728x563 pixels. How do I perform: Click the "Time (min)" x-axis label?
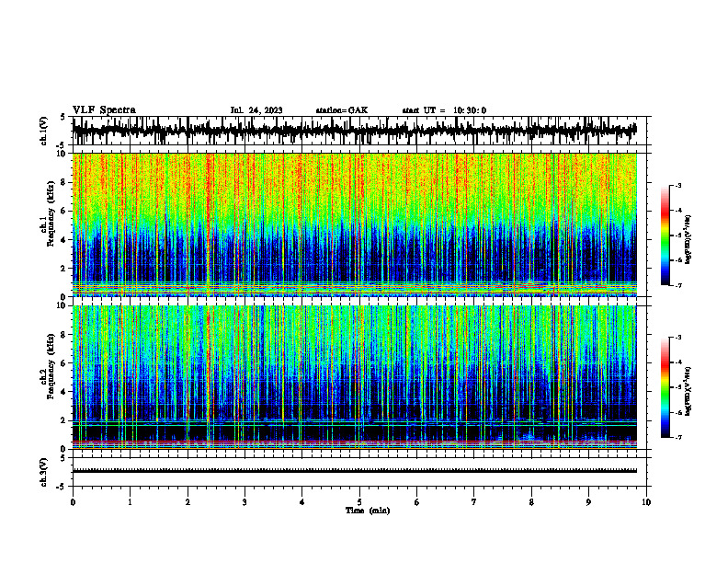(368, 511)
